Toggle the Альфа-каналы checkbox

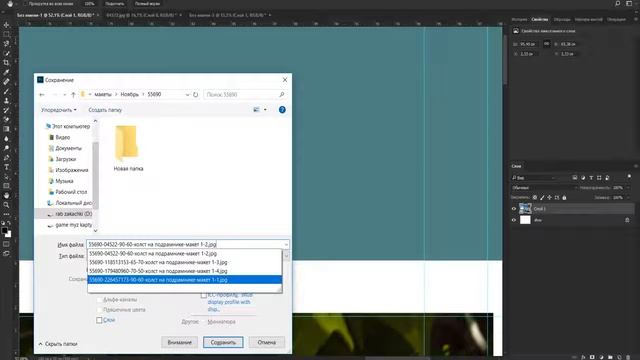[99, 300]
